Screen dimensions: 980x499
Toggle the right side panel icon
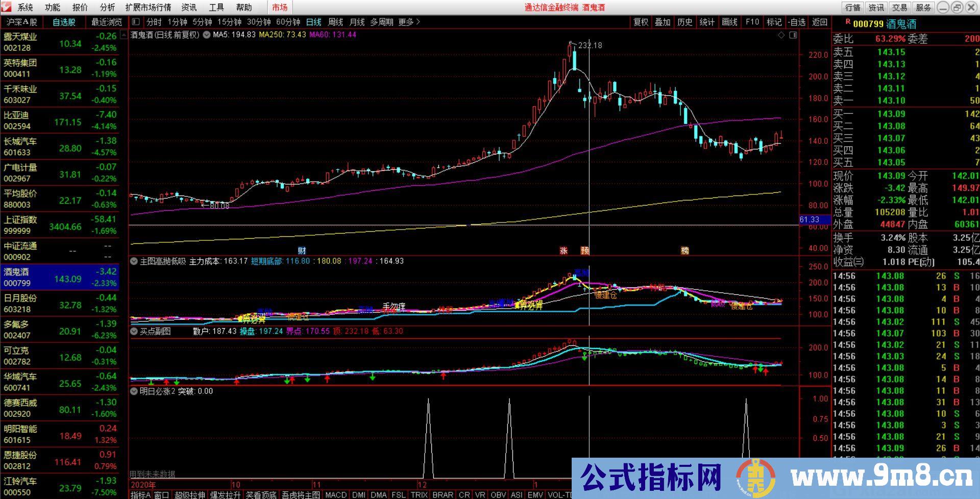point(793,35)
